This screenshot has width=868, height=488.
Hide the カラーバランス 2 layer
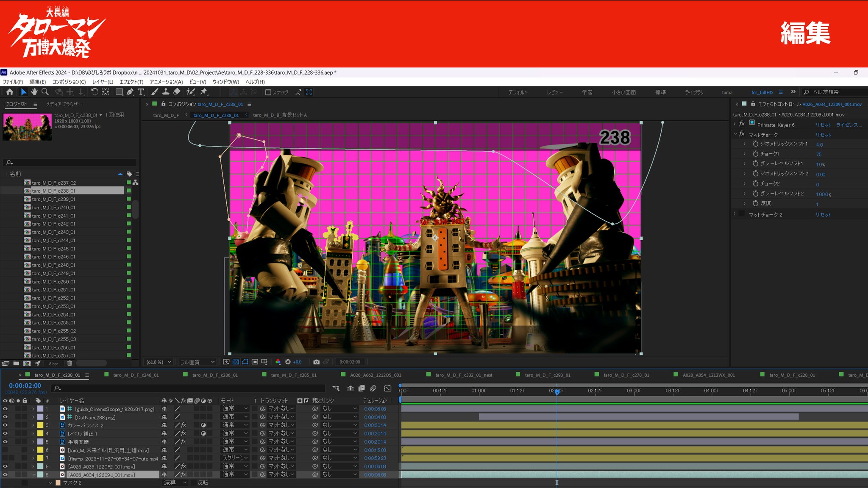[x=5, y=425]
